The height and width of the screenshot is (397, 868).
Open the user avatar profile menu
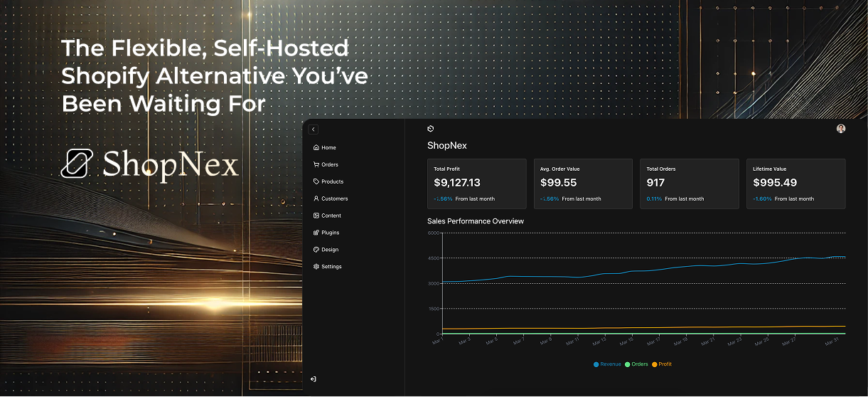pos(841,129)
